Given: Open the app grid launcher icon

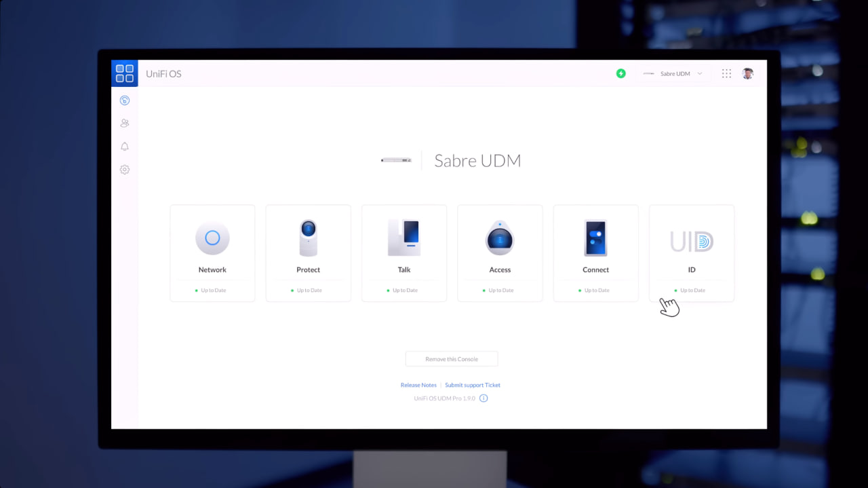Looking at the screenshot, I should [x=726, y=73].
